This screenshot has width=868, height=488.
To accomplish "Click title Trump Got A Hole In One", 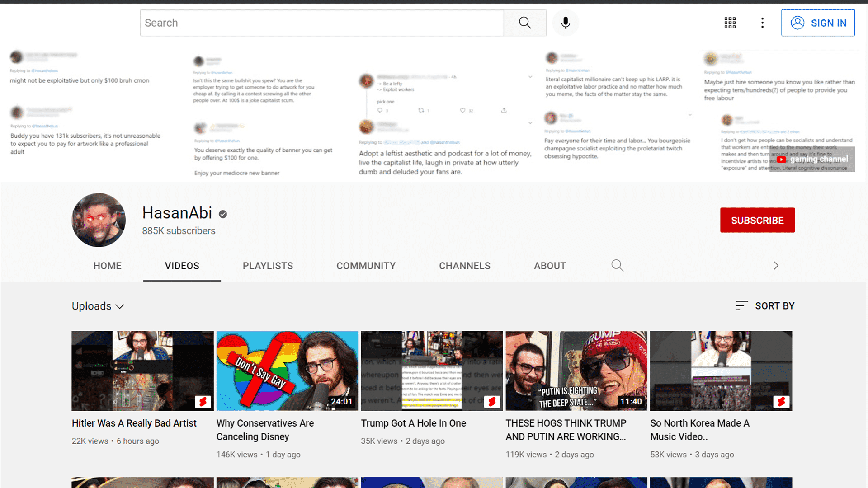I will (414, 423).
